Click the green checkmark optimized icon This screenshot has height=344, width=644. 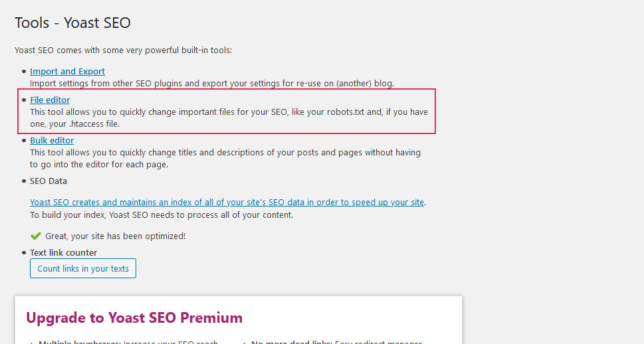pos(36,236)
